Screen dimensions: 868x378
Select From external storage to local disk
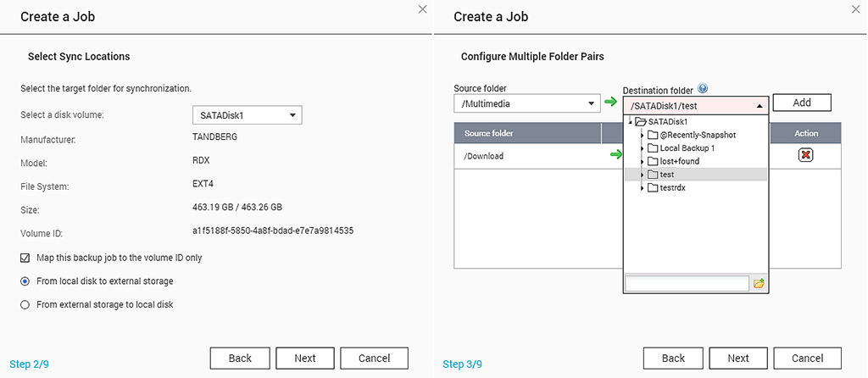coord(25,304)
